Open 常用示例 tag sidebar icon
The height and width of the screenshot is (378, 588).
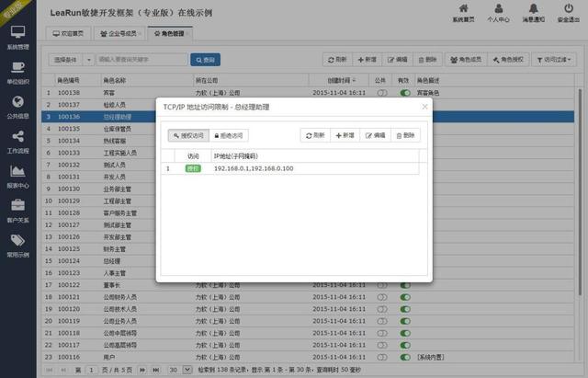click(x=18, y=246)
